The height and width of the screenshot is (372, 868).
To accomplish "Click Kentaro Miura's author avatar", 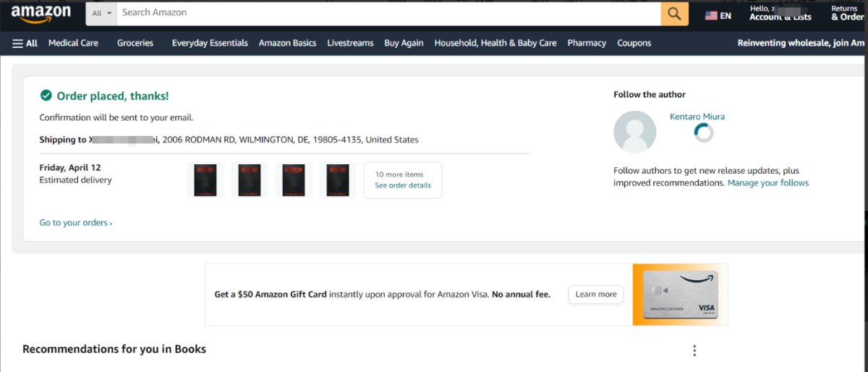I will point(634,132).
